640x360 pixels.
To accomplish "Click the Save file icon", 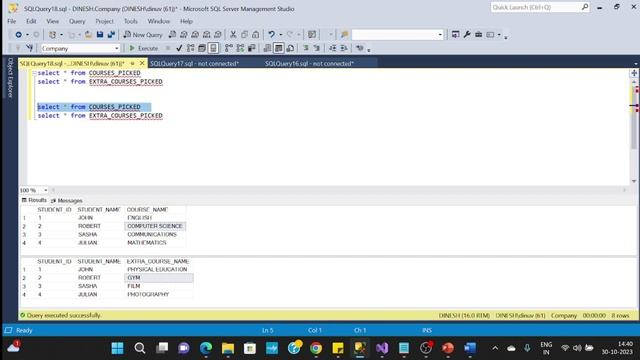I will click(x=100, y=35).
